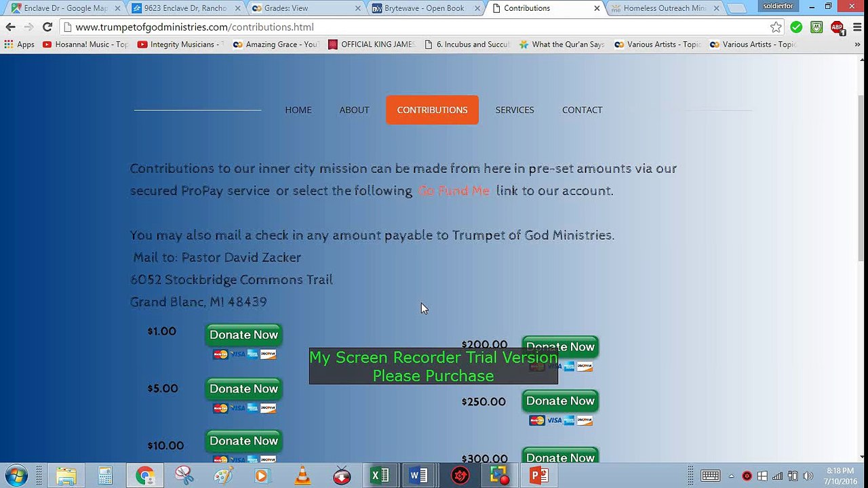868x488 pixels.
Task: Open the soldierfor profile button
Action: coord(778,6)
